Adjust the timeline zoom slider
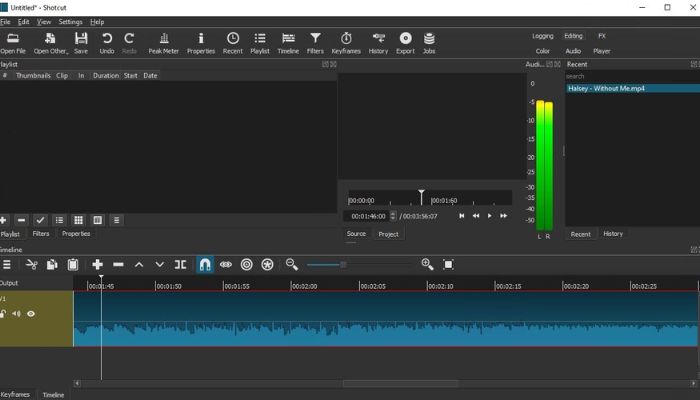The width and height of the screenshot is (700, 400). coord(343,265)
